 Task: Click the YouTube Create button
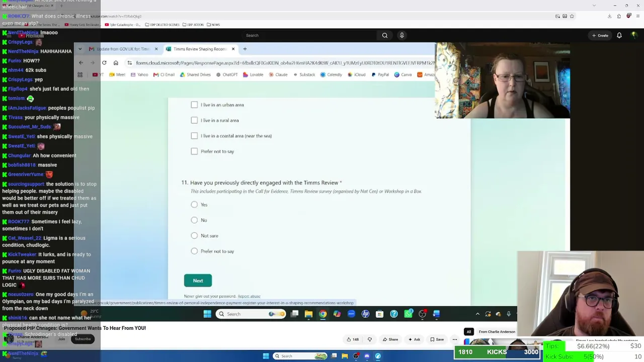[x=600, y=35]
